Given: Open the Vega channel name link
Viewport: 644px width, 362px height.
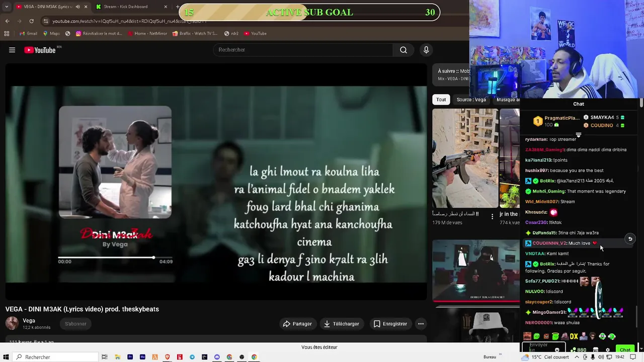Looking at the screenshot, I should click(29, 320).
